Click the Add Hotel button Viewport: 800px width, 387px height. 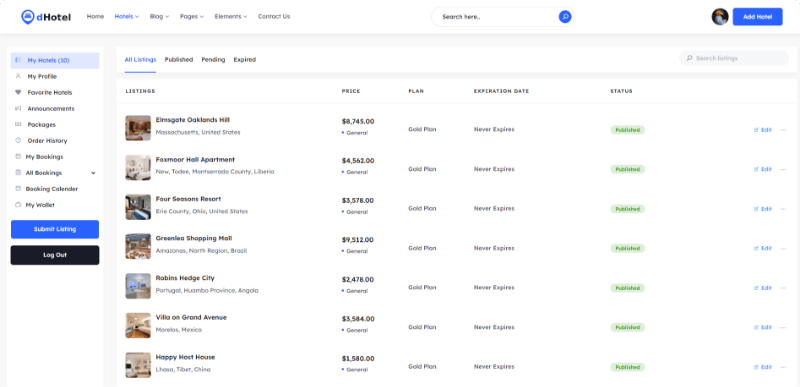(758, 17)
